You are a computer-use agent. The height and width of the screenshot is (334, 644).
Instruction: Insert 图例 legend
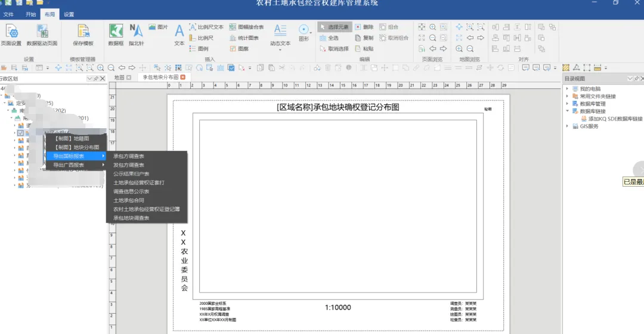(x=199, y=48)
